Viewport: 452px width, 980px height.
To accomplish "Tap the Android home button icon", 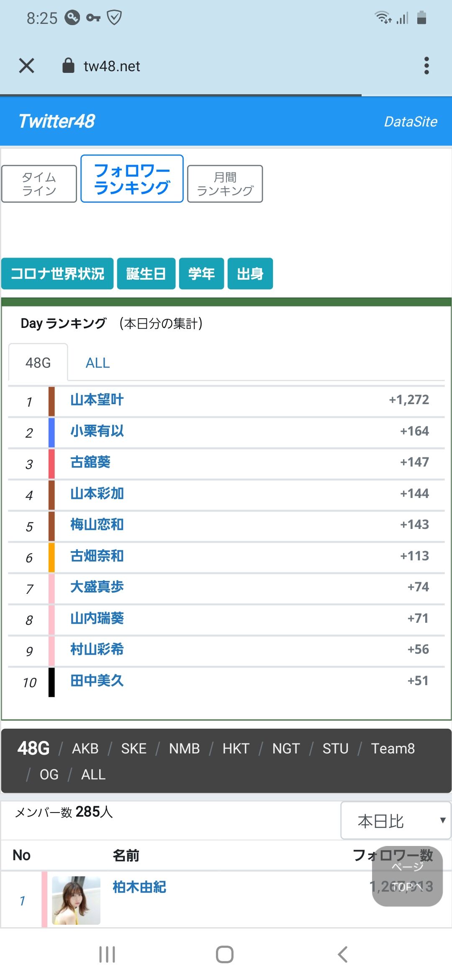I will click(225, 954).
